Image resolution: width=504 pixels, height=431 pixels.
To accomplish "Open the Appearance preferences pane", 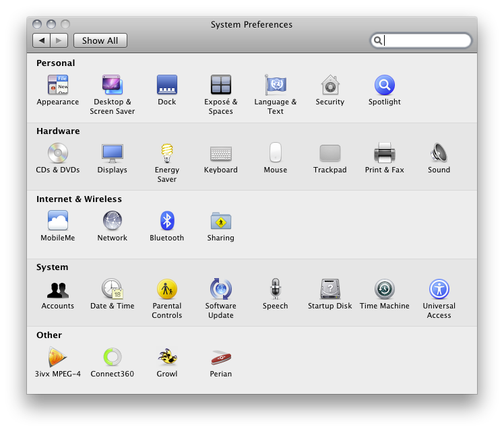I will pyautogui.click(x=58, y=86).
